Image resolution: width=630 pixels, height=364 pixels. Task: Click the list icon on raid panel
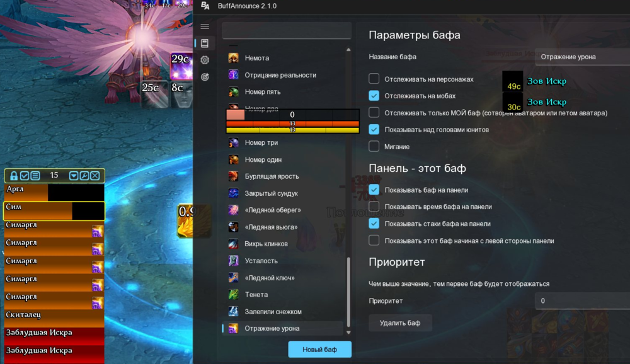pos(35,176)
